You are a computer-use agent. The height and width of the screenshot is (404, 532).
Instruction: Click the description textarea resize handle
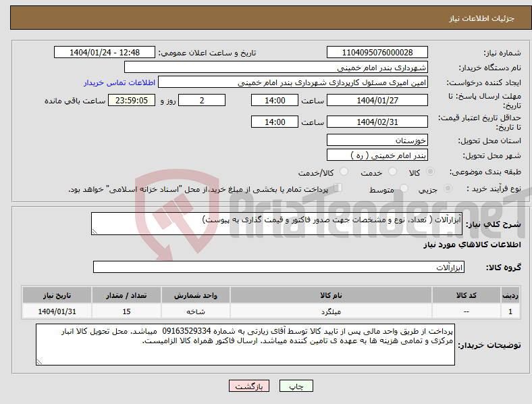point(95,232)
